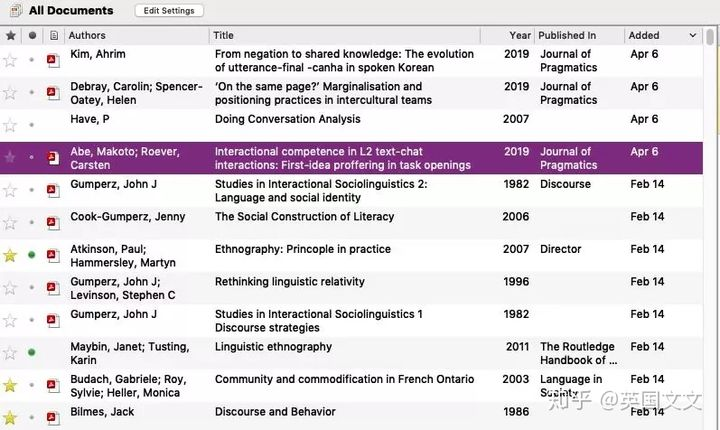The width and height of the screenshot is (720, 430).
Task: Open PDF icon for Bilmes, Jack row
Action: (x=53, y=418)
